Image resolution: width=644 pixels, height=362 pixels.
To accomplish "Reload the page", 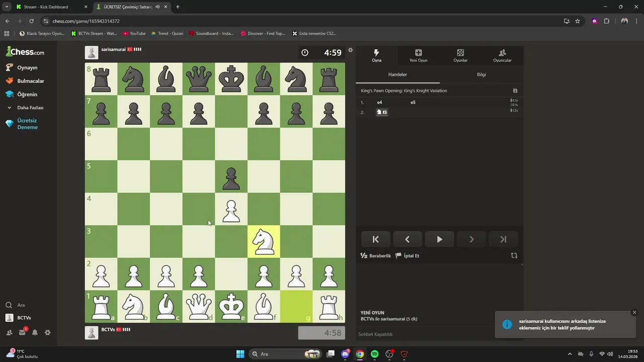I will [31, 21].
